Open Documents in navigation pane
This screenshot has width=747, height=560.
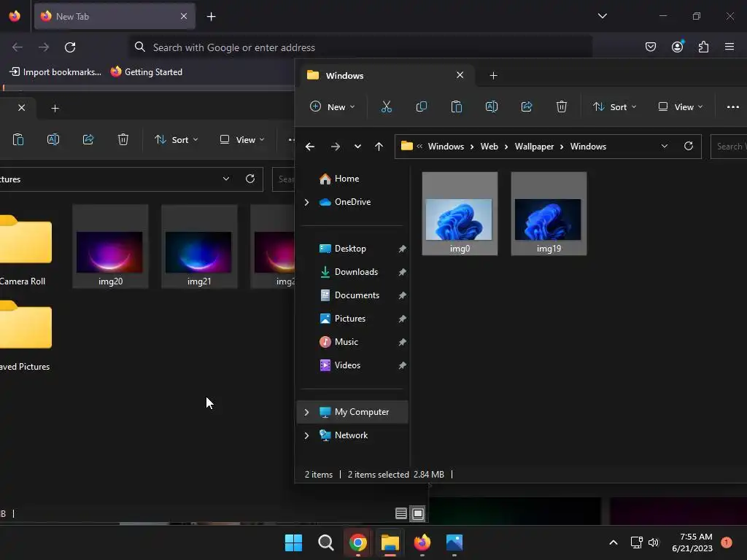coord(355,295)
